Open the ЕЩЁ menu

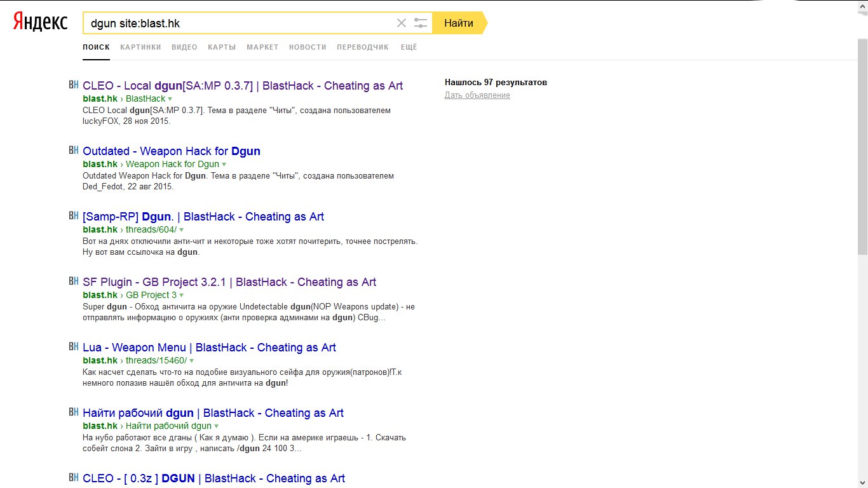[409, 47]
